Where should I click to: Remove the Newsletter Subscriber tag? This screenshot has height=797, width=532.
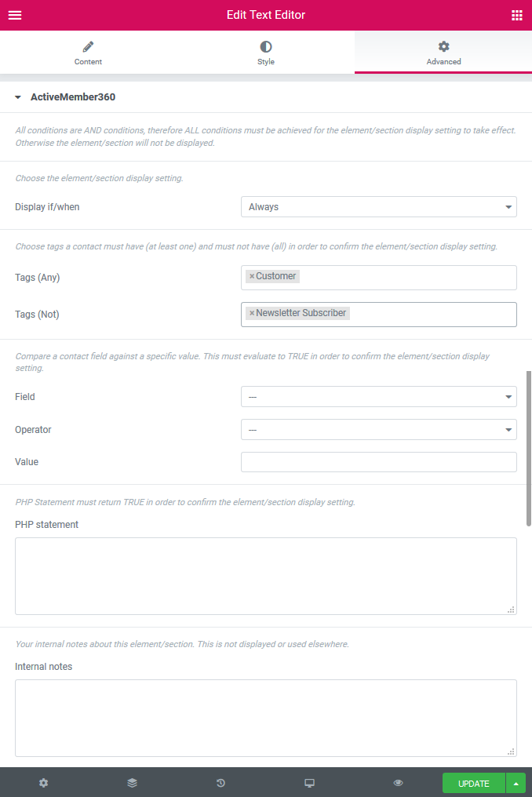pos(251,312)
